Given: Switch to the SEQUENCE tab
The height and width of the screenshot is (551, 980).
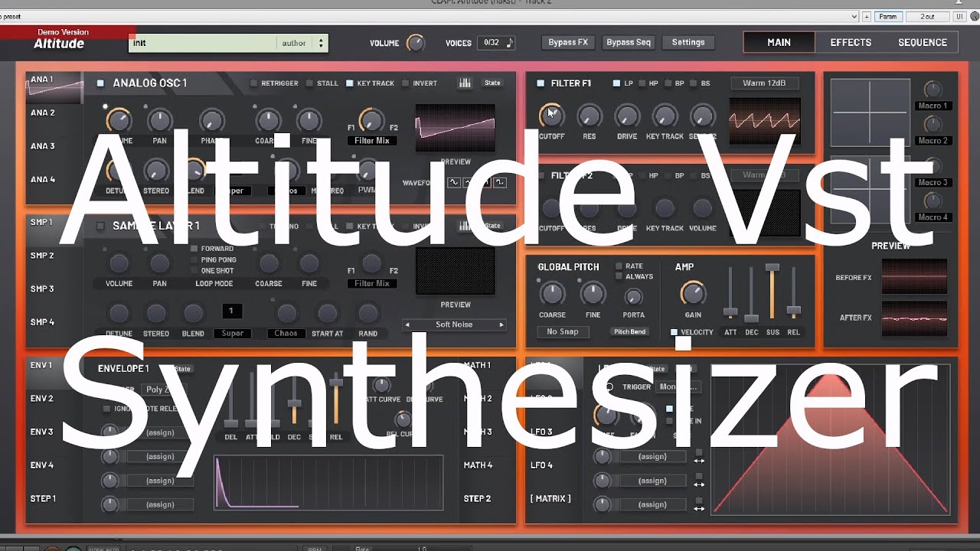Looking at the screenshot, I should point(923,43).
